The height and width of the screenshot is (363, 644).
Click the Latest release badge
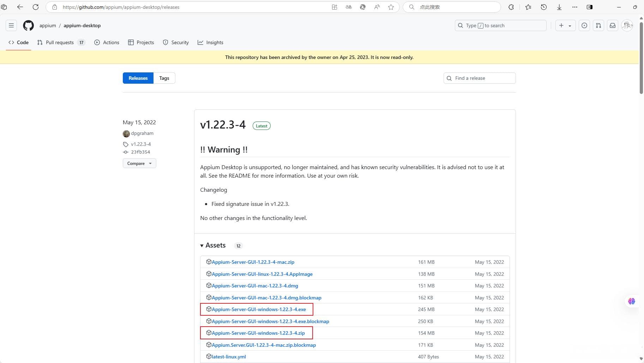(261, 126)
